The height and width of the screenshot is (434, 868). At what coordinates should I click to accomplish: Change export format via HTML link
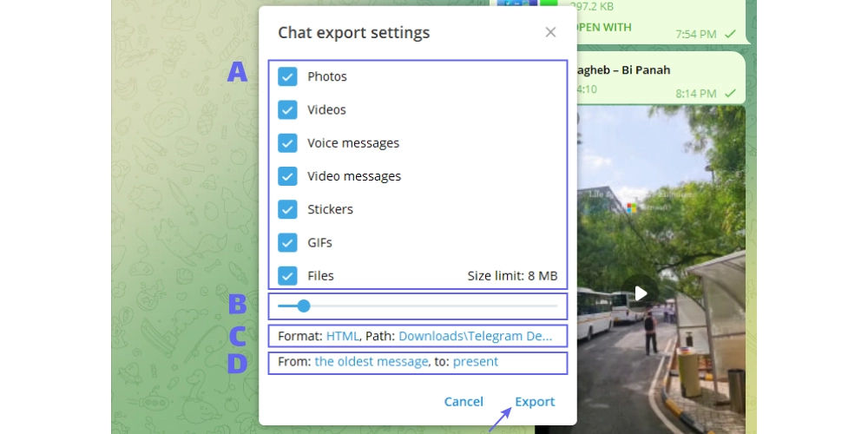click(x=343, y=336)
